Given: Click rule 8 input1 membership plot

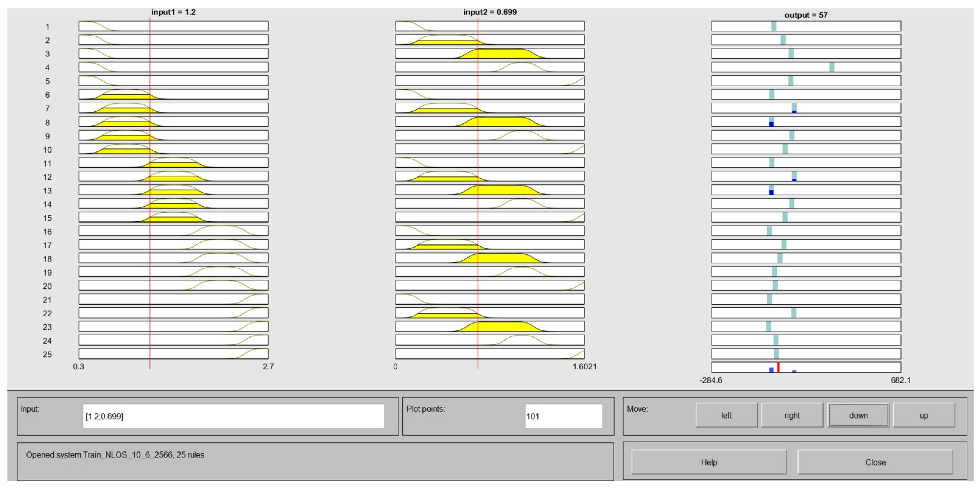Looking at the screenshot, I should 173,122.
